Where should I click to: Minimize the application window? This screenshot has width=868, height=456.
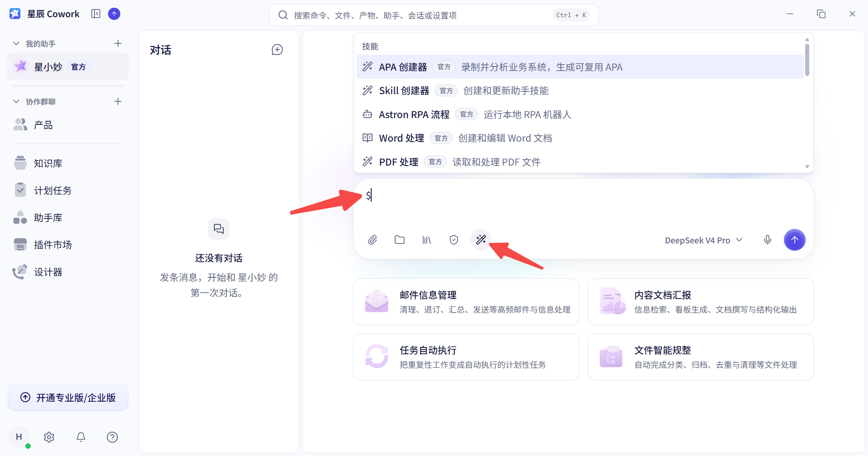(x=790, y=14)
